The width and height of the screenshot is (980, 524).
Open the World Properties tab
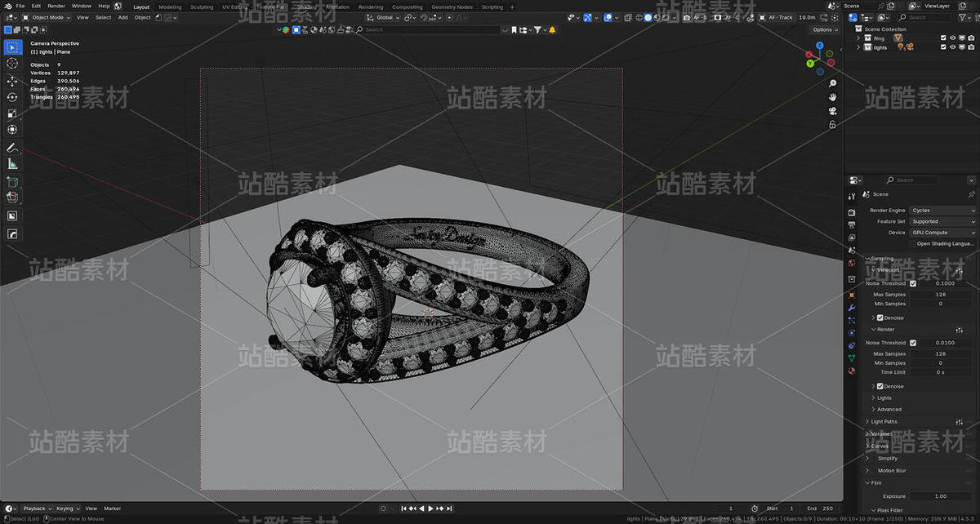(x=852, y=264)
